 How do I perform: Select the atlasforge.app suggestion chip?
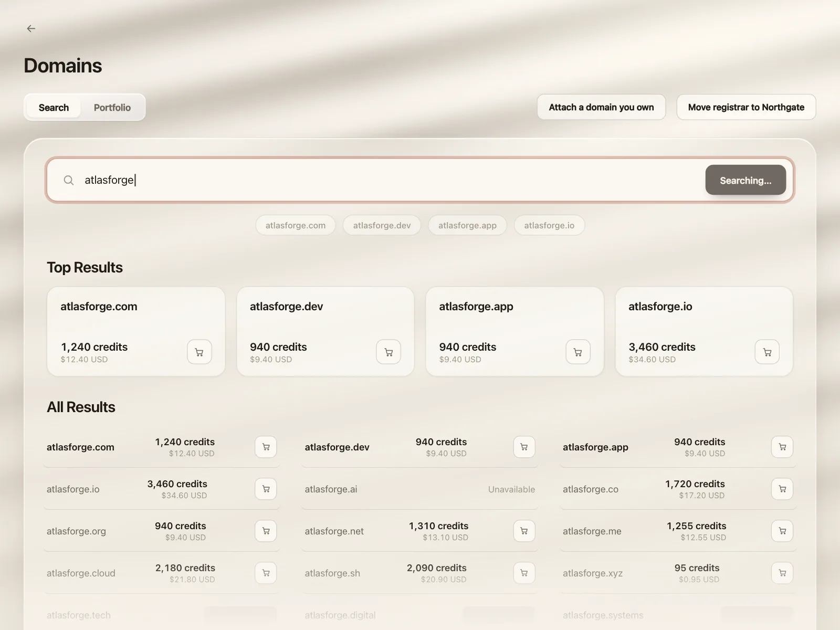tap(467, 225)
